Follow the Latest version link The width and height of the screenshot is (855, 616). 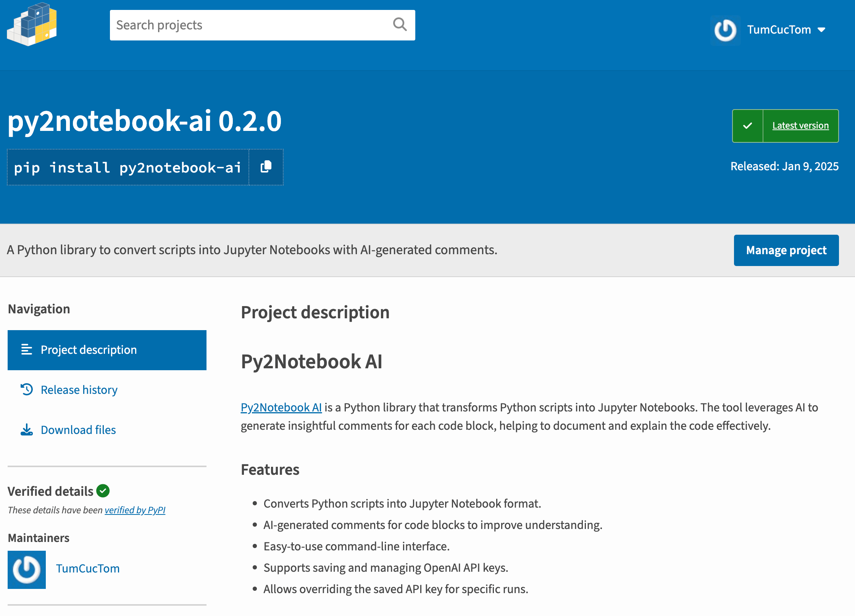point(800,126)
